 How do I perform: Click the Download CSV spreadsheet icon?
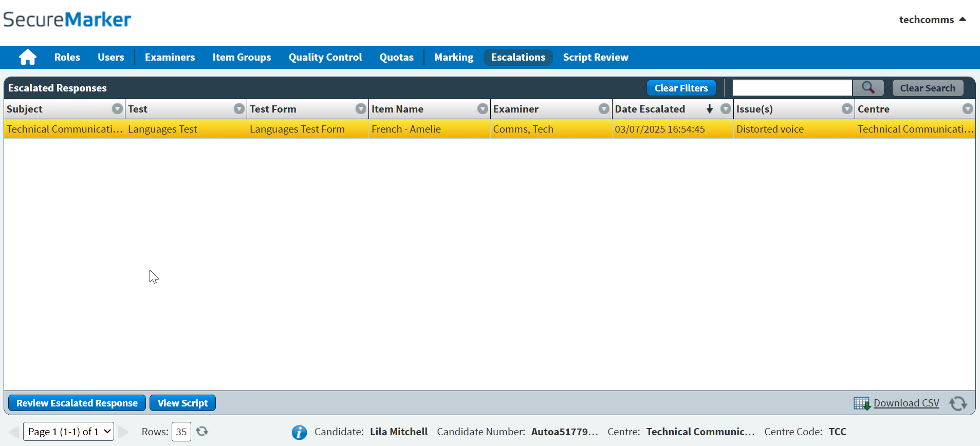pyautogui.click(x=861, y=403)
